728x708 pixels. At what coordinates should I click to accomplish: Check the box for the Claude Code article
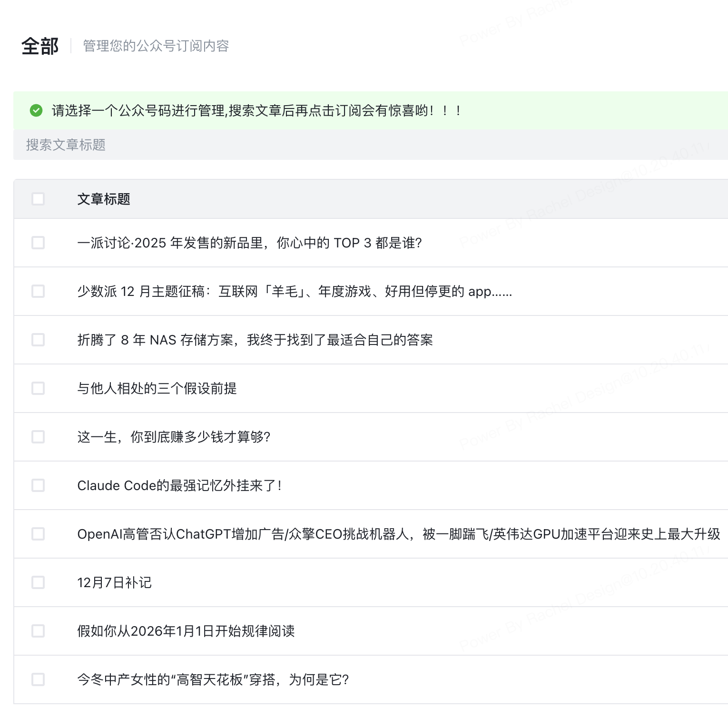(38, 486)
